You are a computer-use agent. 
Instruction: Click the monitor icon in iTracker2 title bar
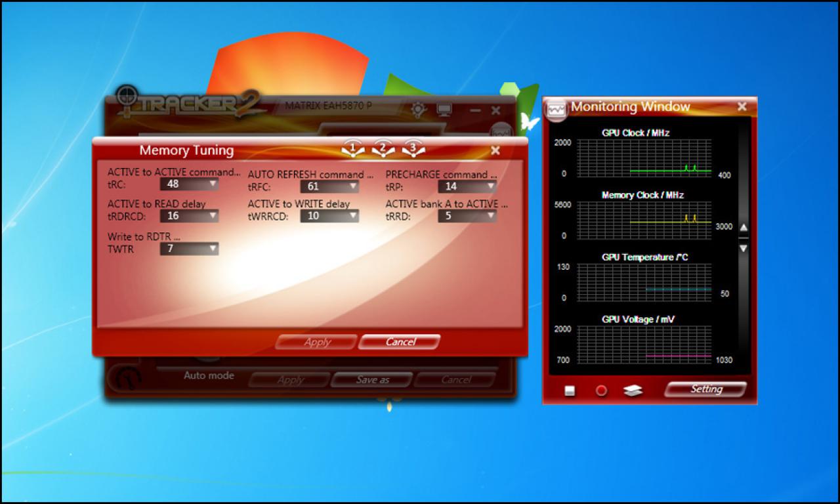coord(444,110)
